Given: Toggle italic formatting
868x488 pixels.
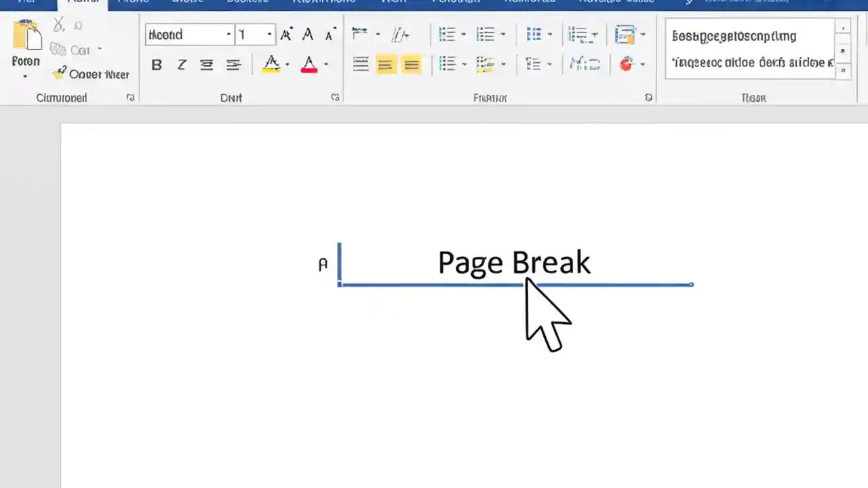Looking at the screenshot, I should (x=182, y=64).
